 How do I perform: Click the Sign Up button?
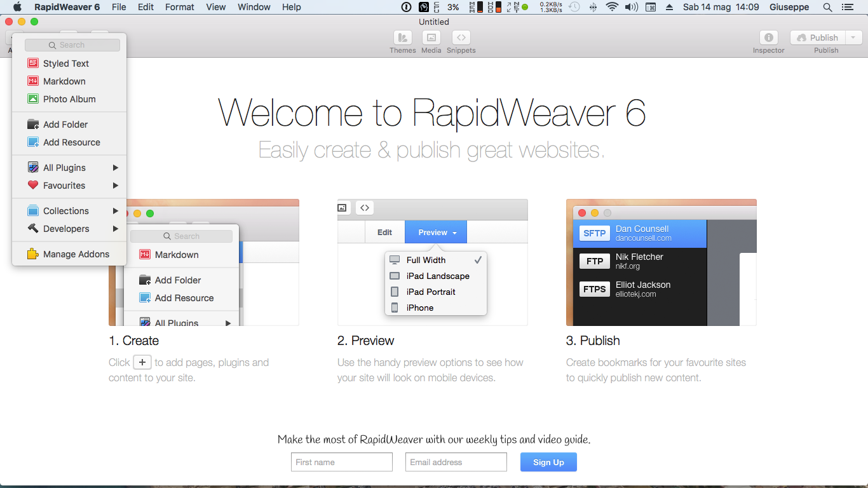548,462
